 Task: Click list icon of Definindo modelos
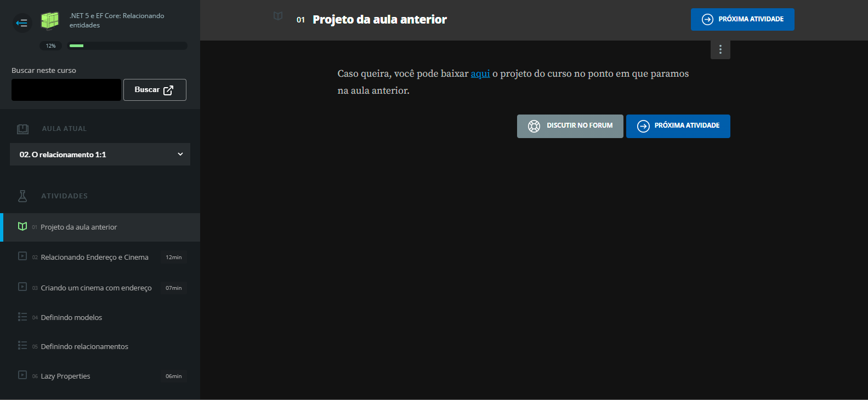22,317
